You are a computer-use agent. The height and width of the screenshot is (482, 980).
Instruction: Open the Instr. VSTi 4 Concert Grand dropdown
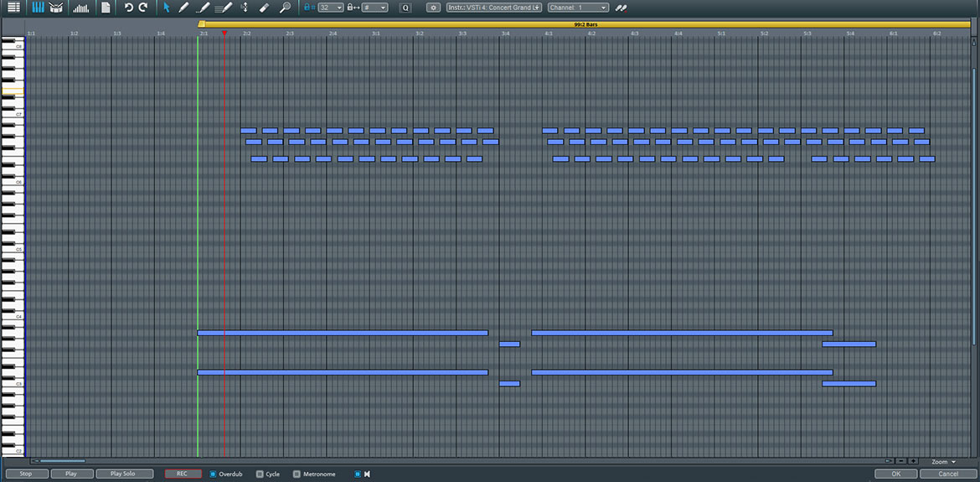coord(493,8)
